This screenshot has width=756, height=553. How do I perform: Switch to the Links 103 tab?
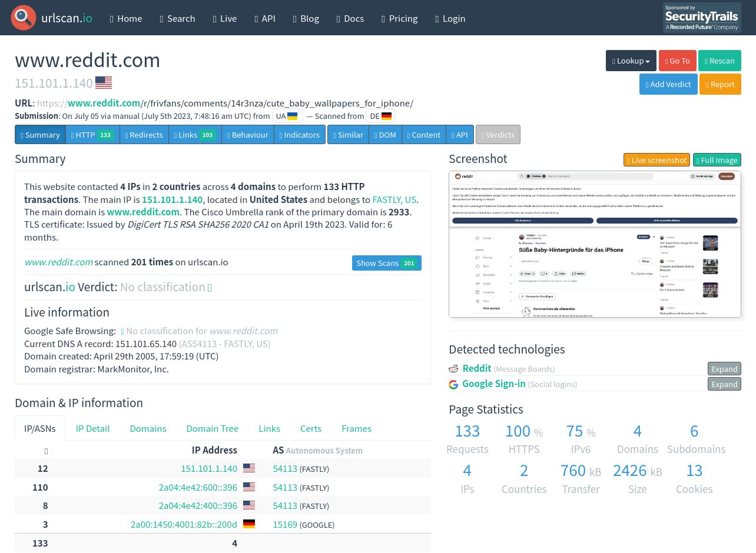coord(195,135)
